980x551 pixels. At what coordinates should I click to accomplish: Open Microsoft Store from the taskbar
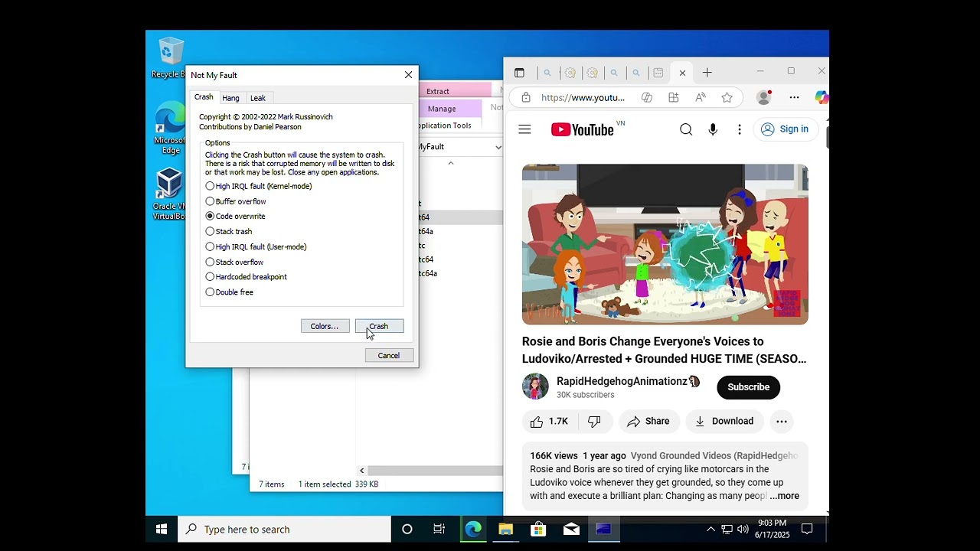pyautogui.click(x=538, y=529)
